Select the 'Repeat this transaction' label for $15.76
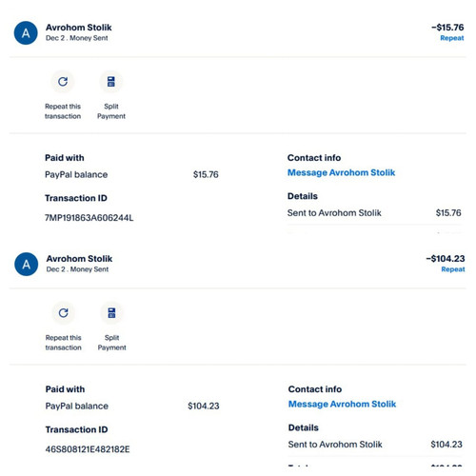Screen dimensions: 476x476 coord(63,111)
